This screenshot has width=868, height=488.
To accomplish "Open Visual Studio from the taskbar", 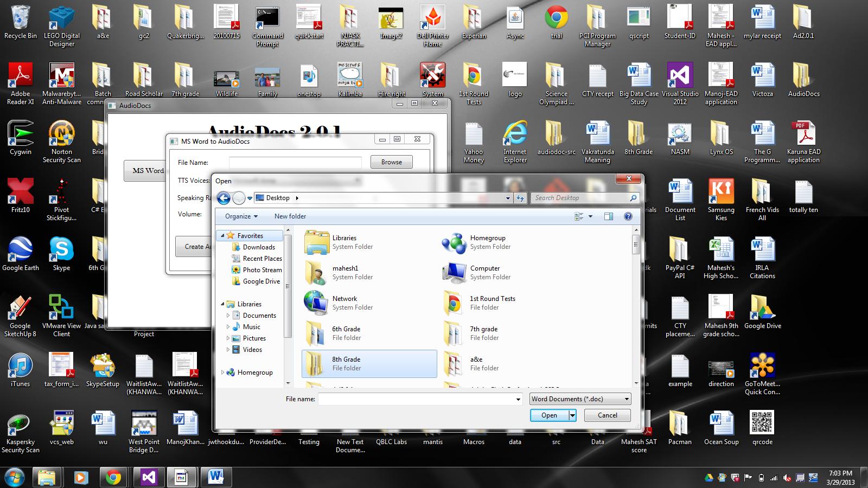I will click(x=147, y=477).
